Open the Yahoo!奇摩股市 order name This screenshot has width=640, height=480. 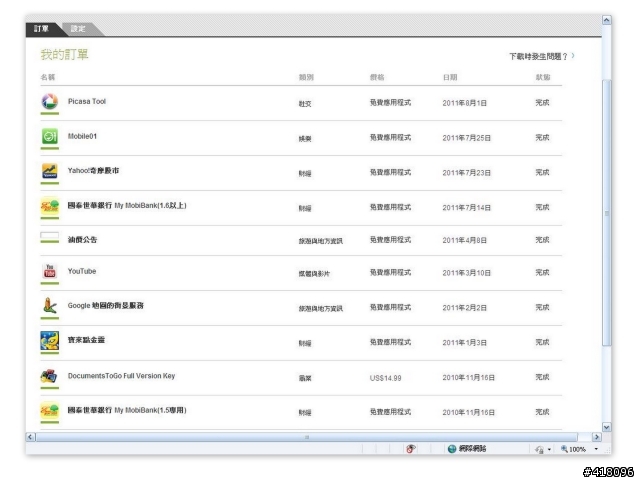93,171
